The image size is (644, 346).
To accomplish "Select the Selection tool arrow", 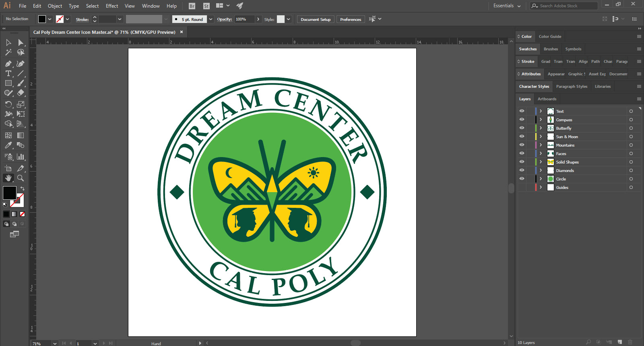I will [8, 43].
